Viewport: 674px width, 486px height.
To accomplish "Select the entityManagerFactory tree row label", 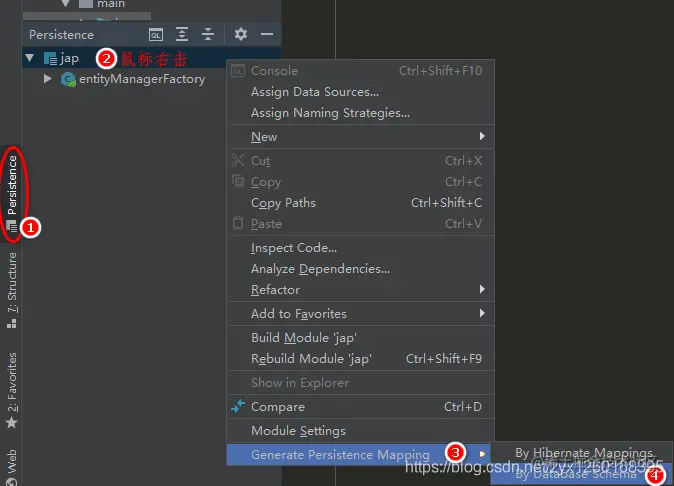I will click(142, 79).
